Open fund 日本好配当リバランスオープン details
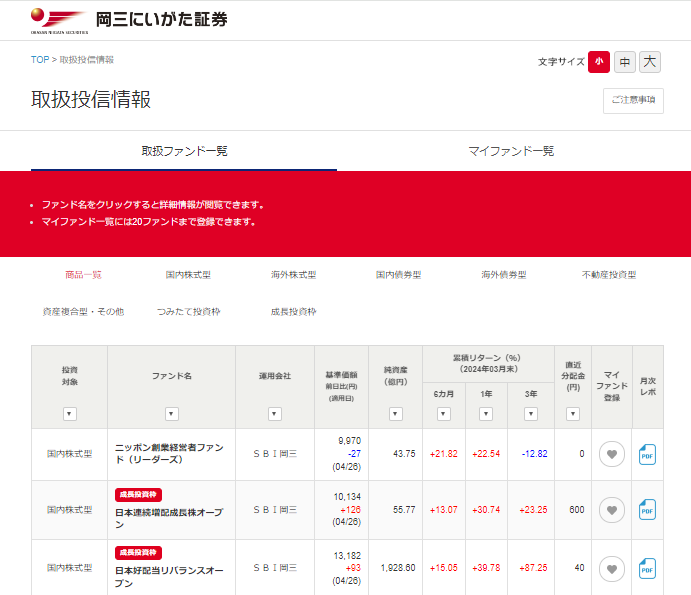 point(169,576)
